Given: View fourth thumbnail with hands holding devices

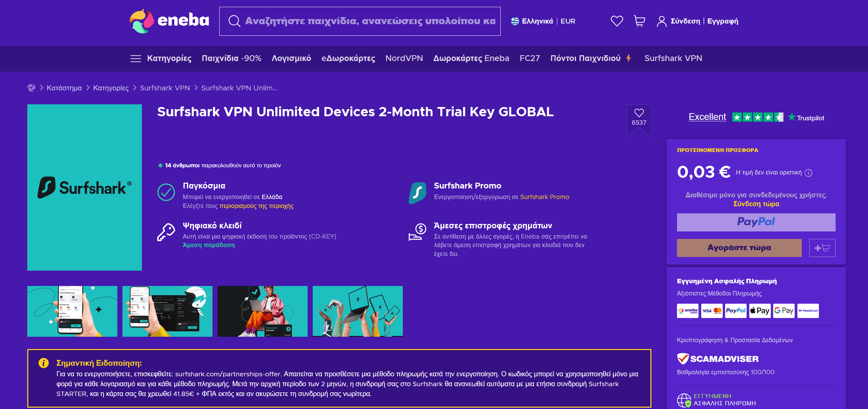Looking at the screenshot, I should pos(358,311).
